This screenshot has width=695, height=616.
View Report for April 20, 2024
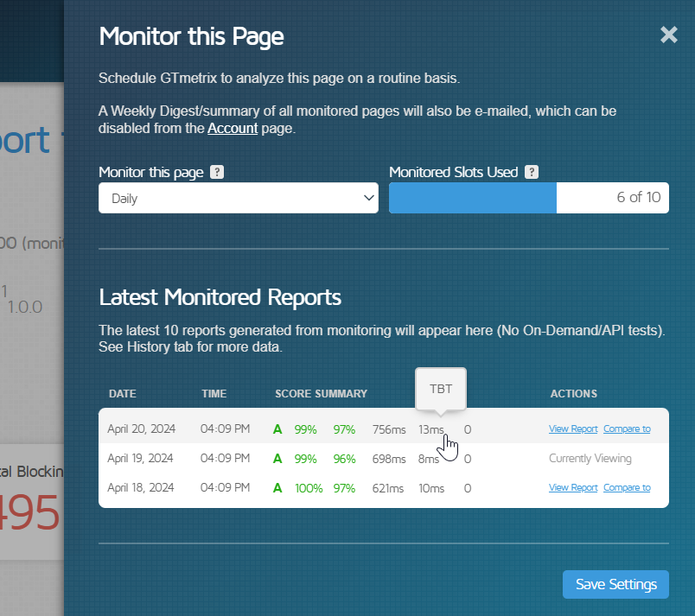(573, 429)
